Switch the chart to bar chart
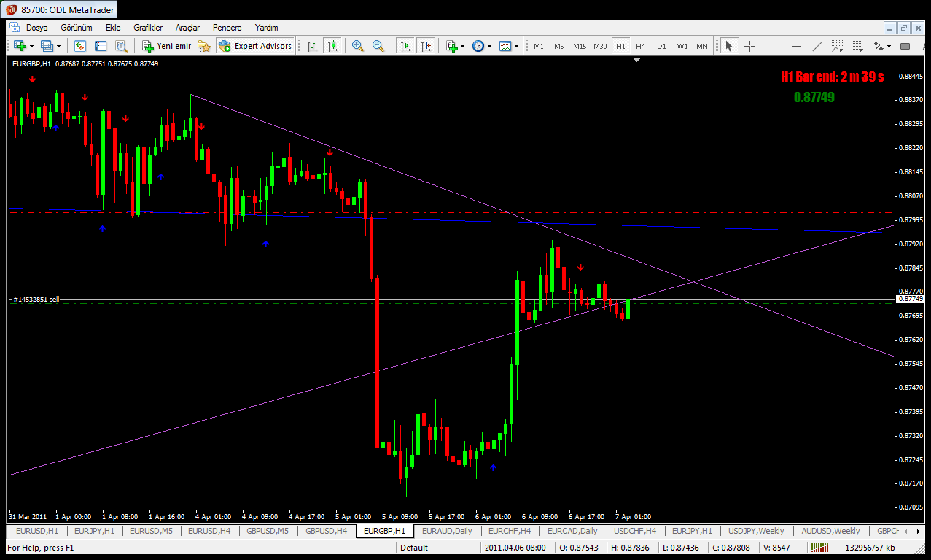This screenshot has width=931, height=560. pos(312,46)
